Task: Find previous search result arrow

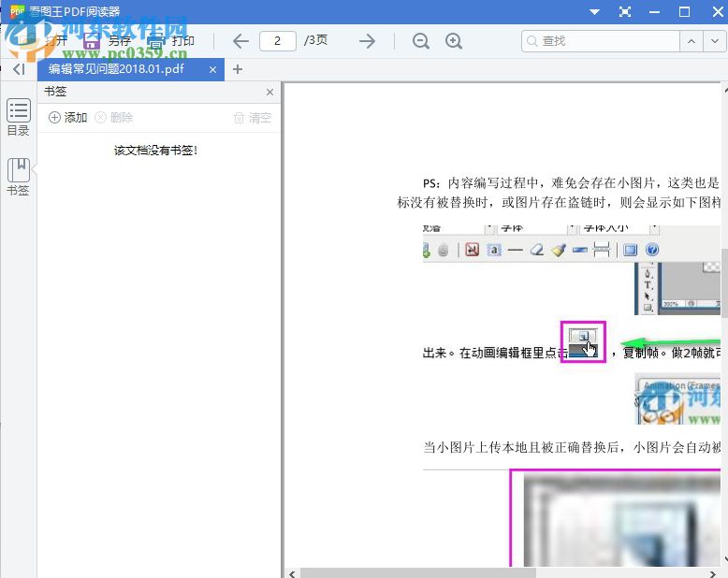Action: pyautogui.click(x=692, y=41)
